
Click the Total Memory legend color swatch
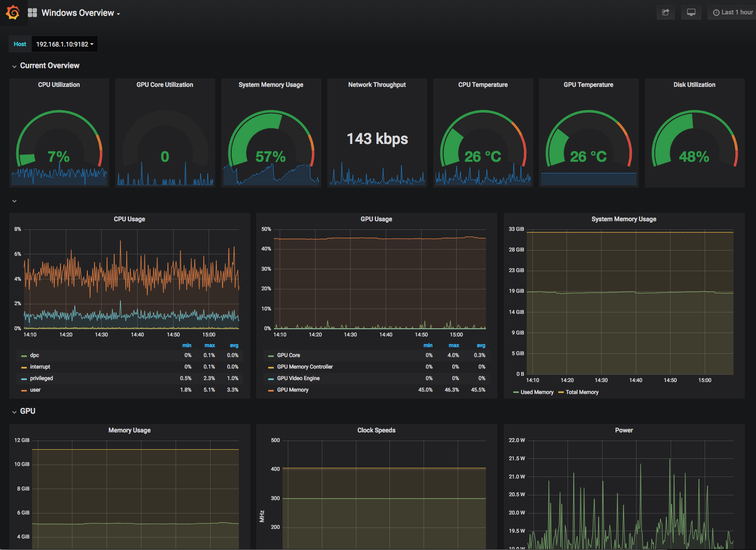point(561,393)
